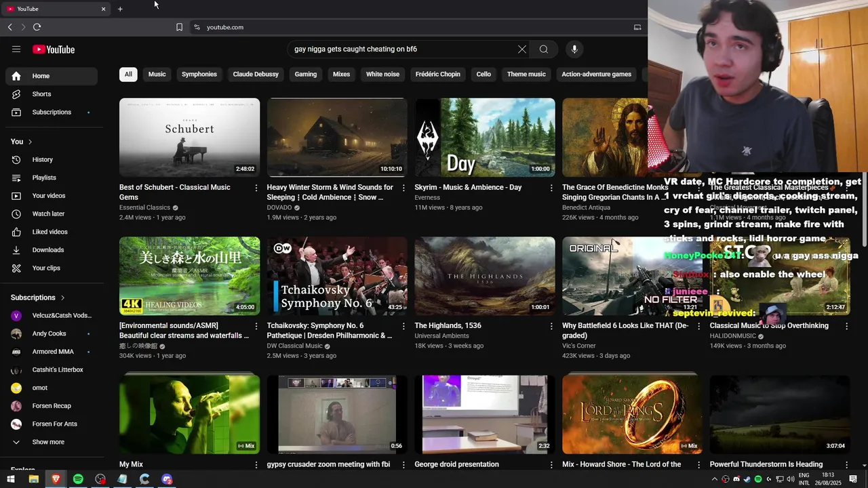Open options menu for The Highlands, 1536 video

pos(551,326)
